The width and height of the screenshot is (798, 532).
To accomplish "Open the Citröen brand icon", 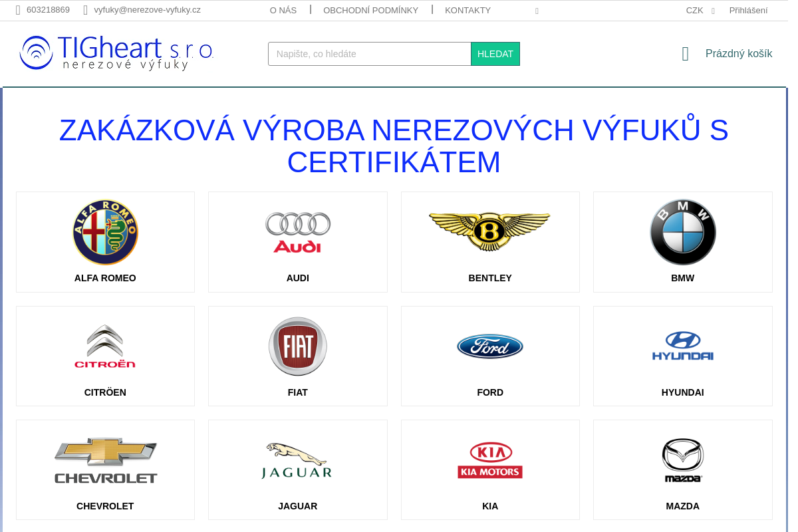I will (104, 346).
